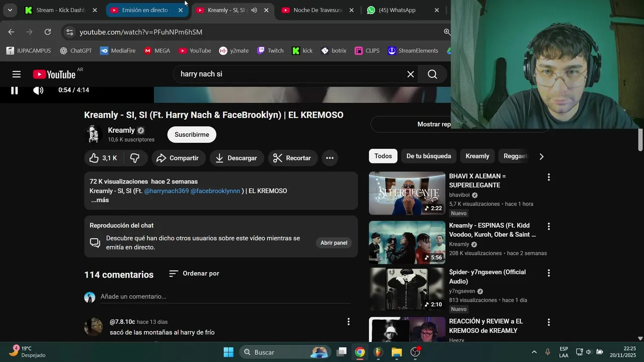The height and width of the screenshot is (362, 644).
Task: Share the video via Compartir
Action: [x=178, y=158]
